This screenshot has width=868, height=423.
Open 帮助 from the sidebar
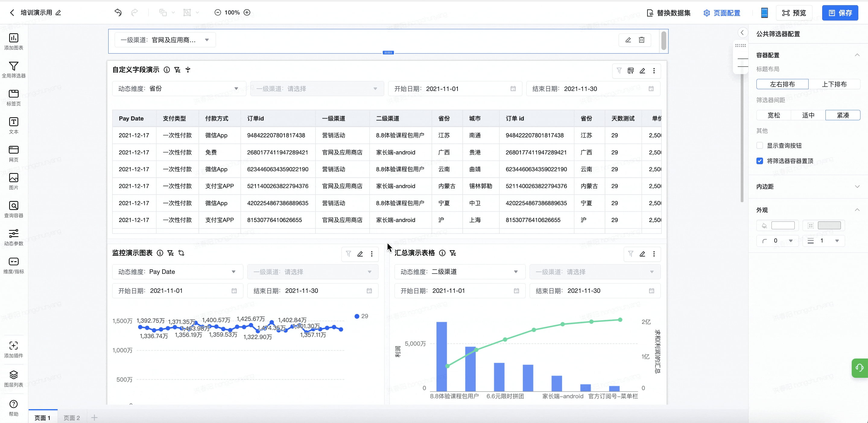pos(14,408)
